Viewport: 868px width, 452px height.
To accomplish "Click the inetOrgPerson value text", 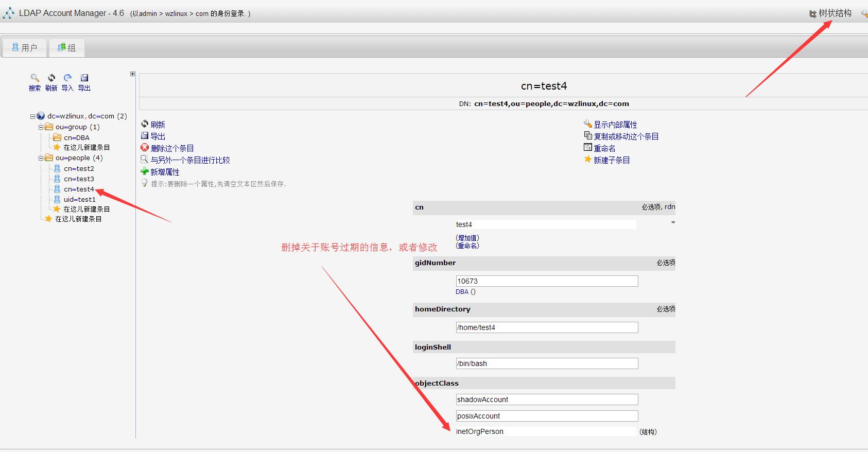I will pyautogui.click(x=480, y=431).
